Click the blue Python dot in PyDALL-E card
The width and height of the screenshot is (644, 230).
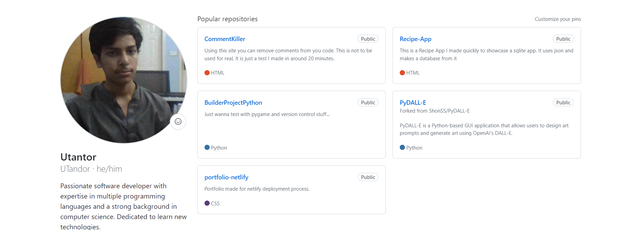tap(402, 148)
